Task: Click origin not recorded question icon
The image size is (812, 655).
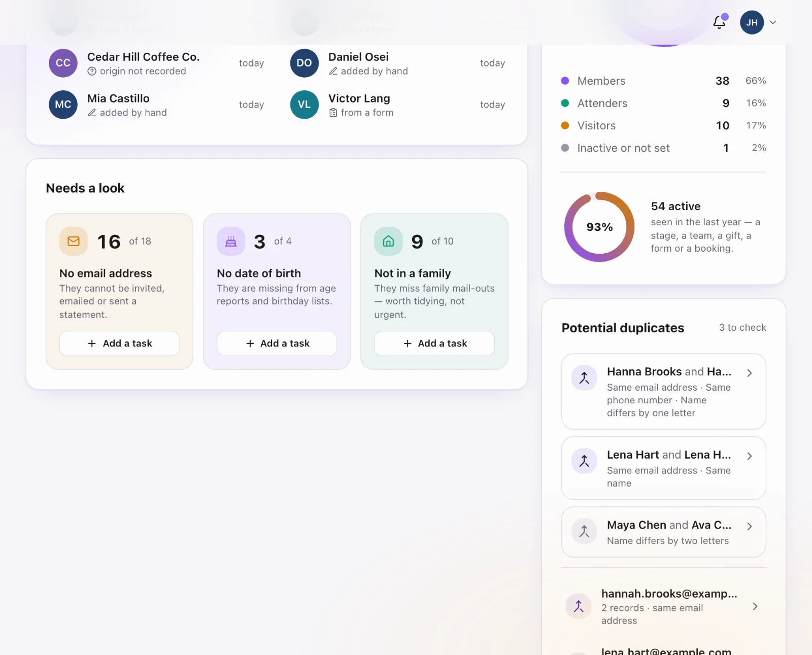Action: click(92, 72)
